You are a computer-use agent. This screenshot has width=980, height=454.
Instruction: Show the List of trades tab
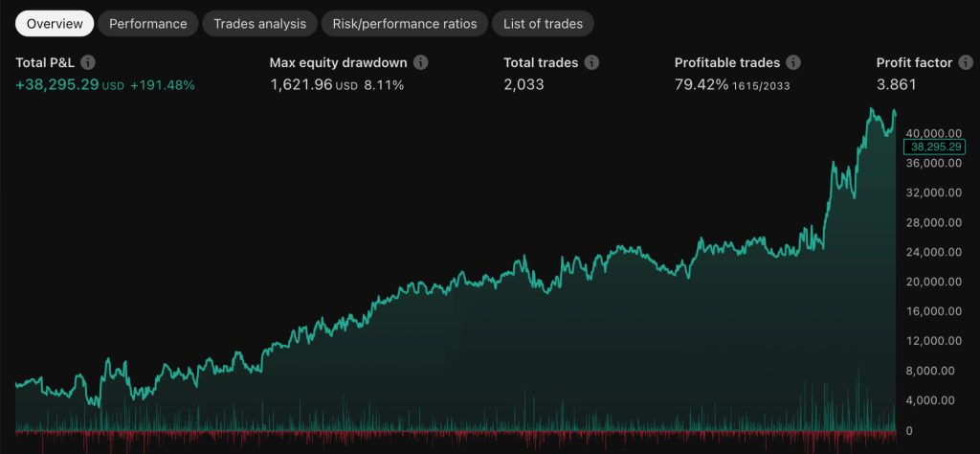click(544, 24)
